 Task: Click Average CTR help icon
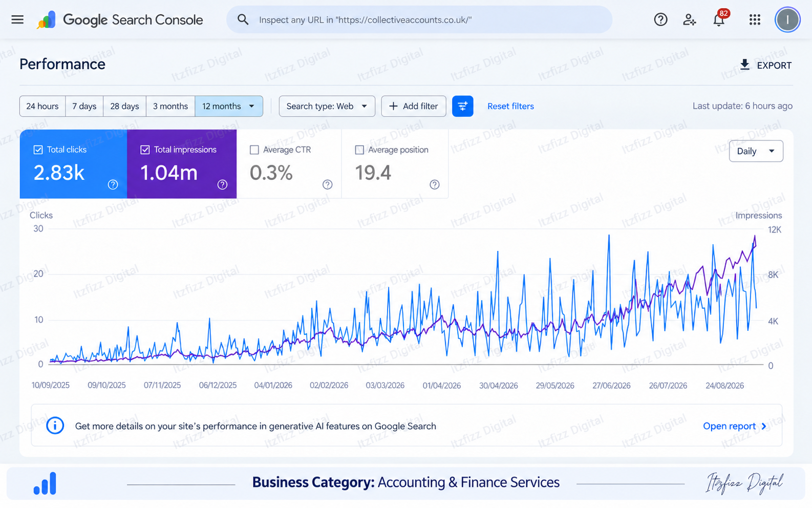[328, 184]
